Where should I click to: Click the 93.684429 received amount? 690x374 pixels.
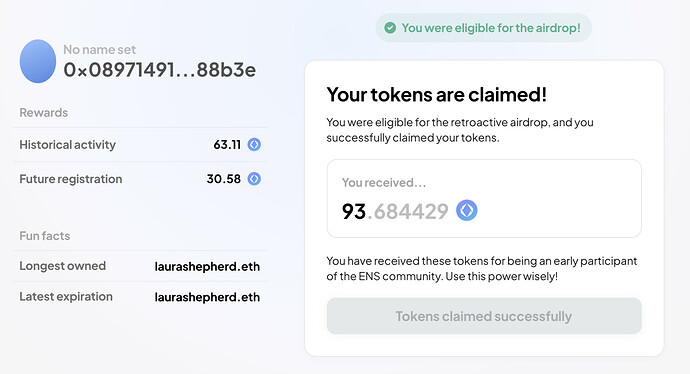[x=395, y=211]
